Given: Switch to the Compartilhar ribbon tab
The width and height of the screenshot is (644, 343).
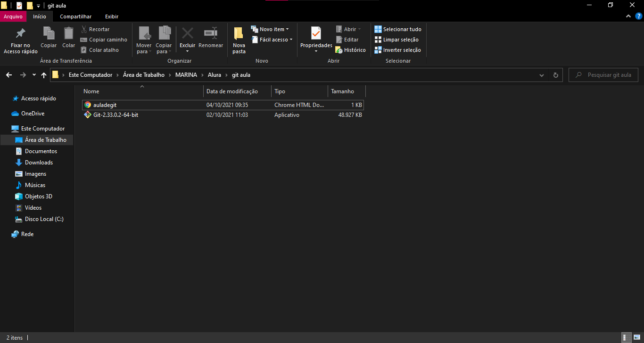Looking at the screenshot, I should click(76, 16).
